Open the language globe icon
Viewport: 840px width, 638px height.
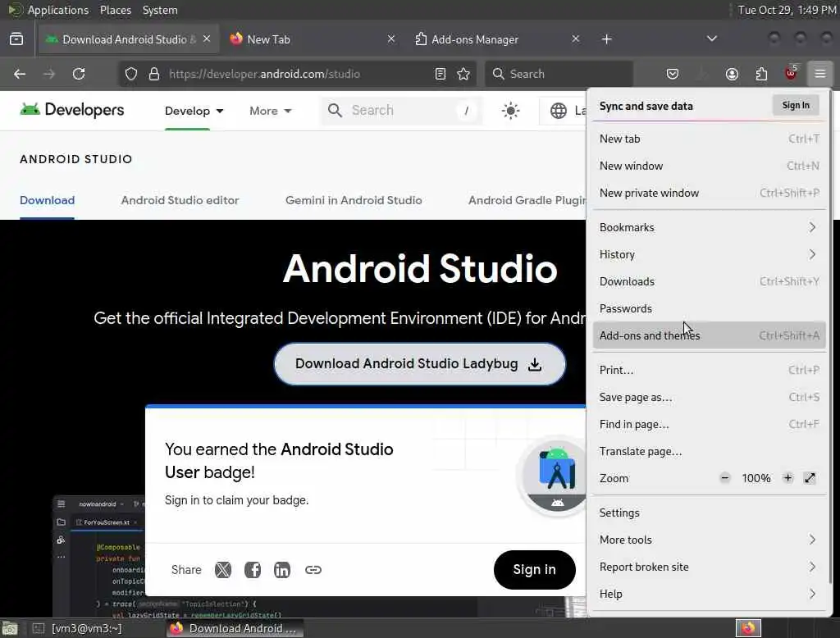click(x=558, y=111)
